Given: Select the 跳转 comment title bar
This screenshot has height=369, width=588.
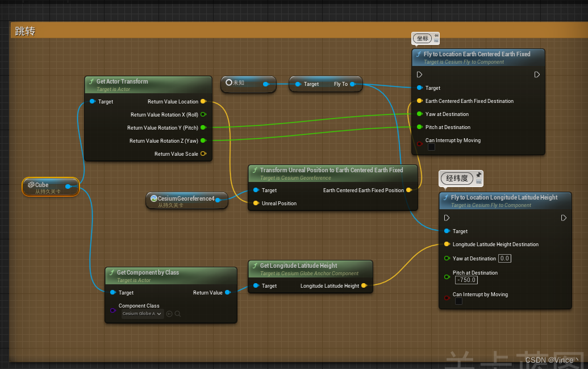Looking at the screenshot, I should (x=24, y=31).
